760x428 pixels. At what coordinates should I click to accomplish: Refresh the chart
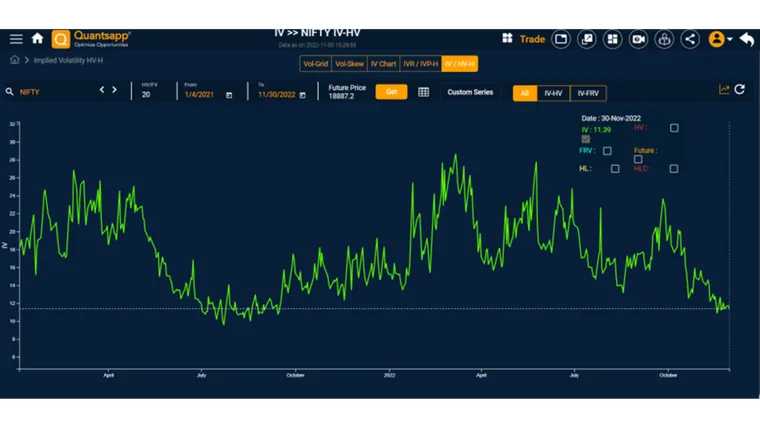tap(740, 89)
